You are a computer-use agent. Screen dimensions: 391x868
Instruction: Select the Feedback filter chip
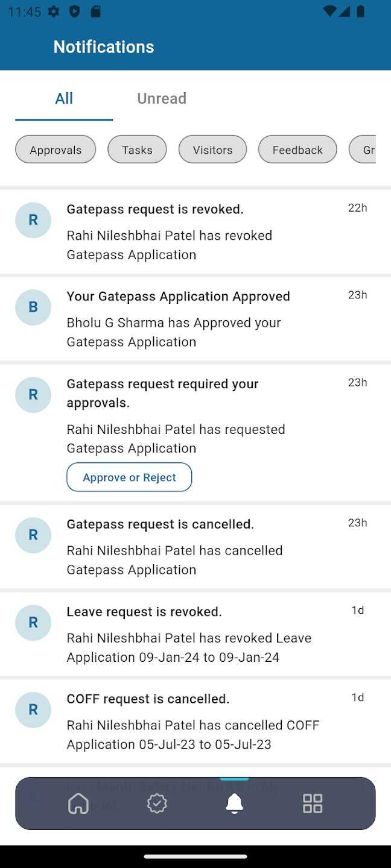click(x=297, y=149)
